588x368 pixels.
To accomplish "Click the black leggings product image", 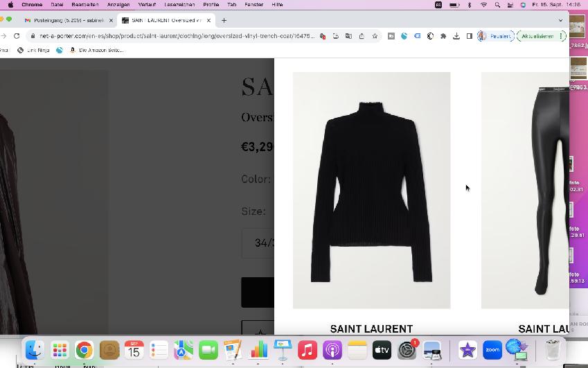I will click(525, 190).
